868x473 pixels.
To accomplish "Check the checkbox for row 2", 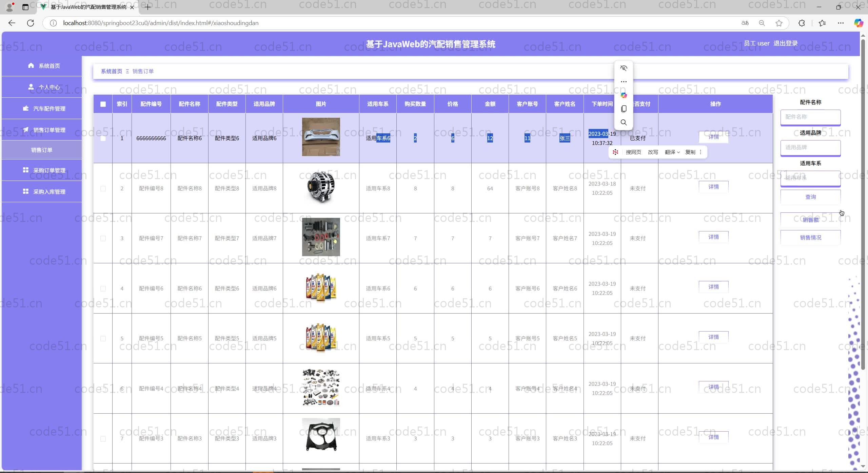I will click(103, 189).
